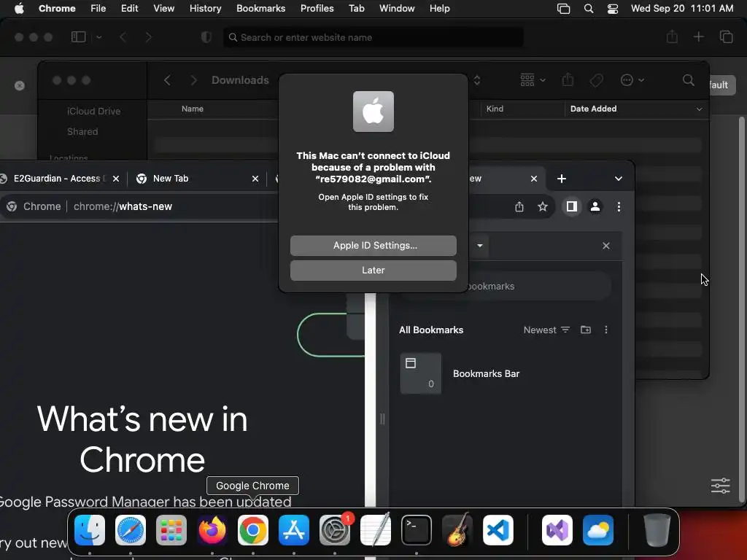This screenshot has height=560, width=747.
Task: Open the Trash in the Dock
Action: (657, 530)
